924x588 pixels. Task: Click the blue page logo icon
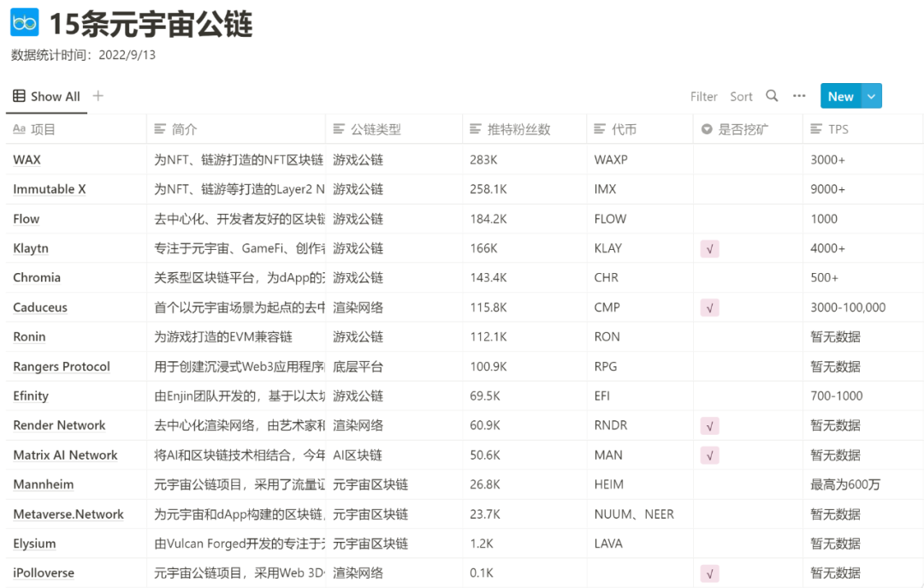click(25, 22)
